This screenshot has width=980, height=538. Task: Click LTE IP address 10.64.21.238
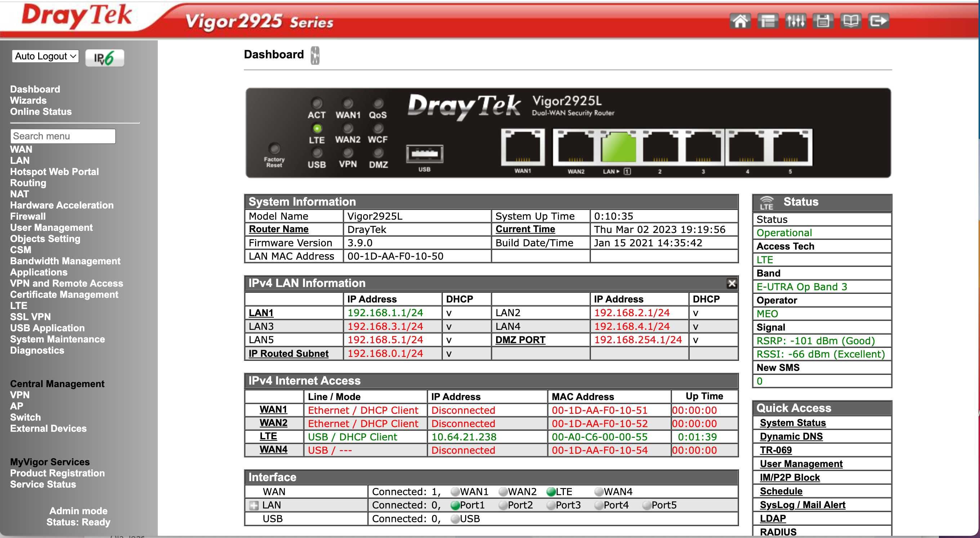(464, 437)
